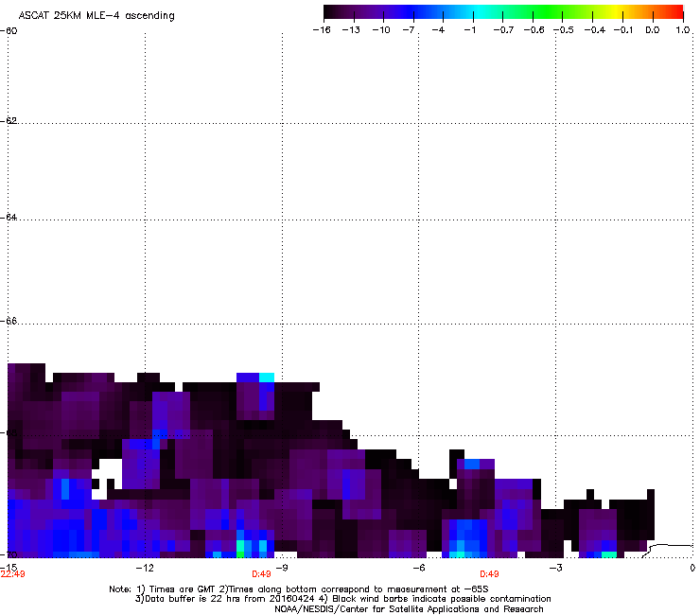Click the color scale label '-1'
Viewport: 700px width, 615px height.
[469, 30]
